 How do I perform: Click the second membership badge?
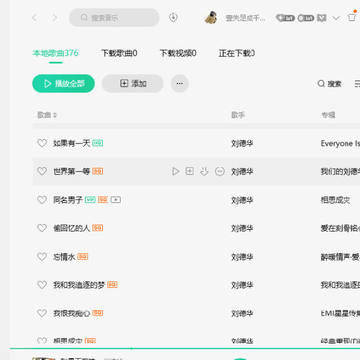pyautogui.click(x=306, y=18)
